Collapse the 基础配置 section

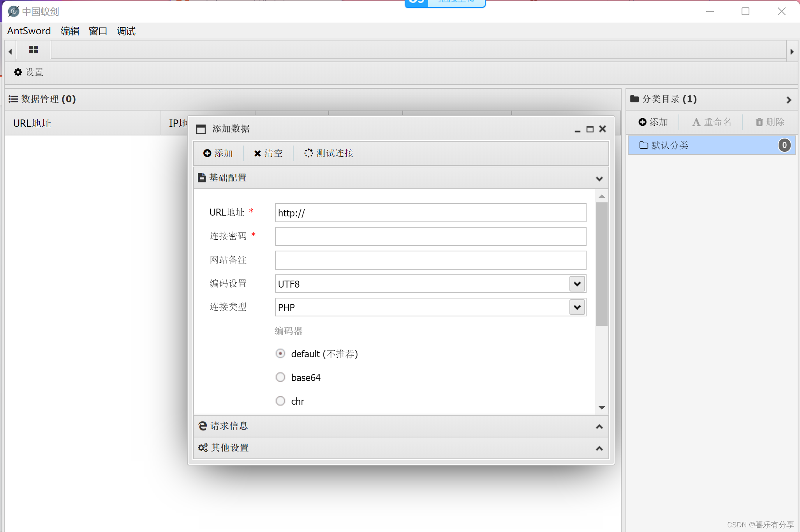599,178
